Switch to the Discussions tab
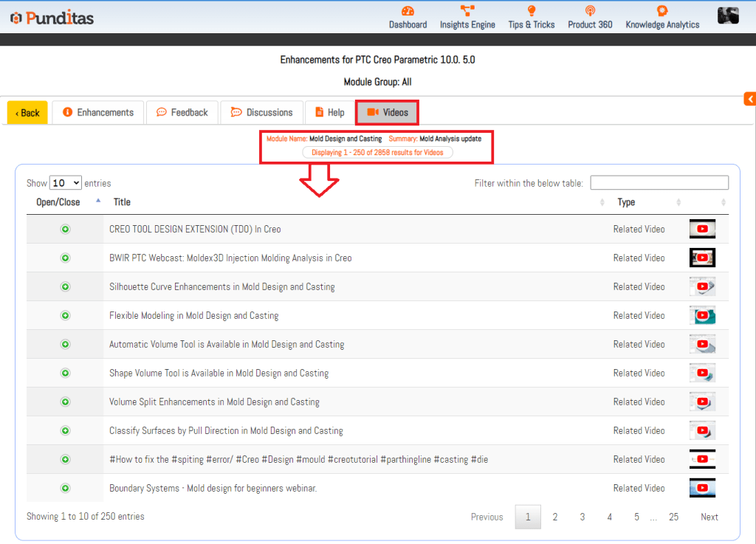Screen dimensions: 756x544 click(262, 113)
